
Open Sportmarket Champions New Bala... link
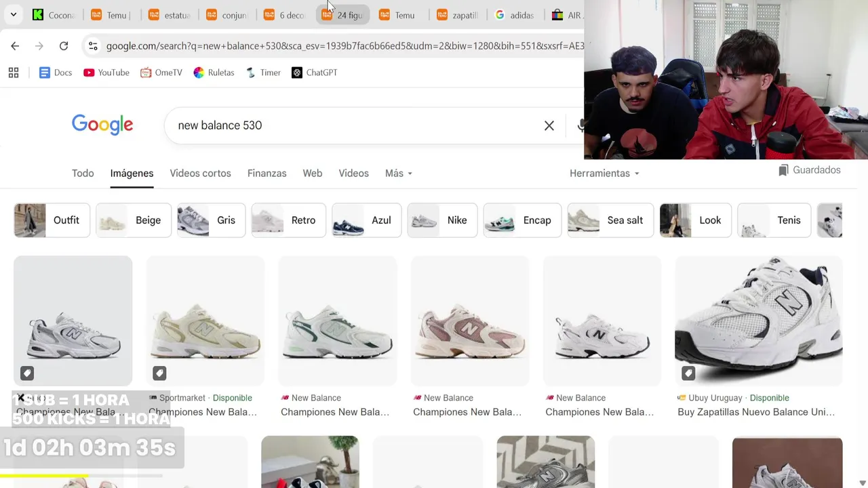[203, 412]
